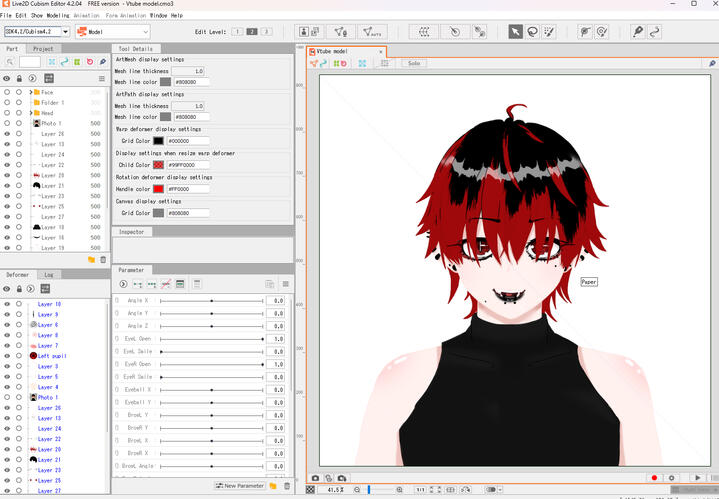Screen dimensions: 719x499
Task: Toggle visibility of Layer 26 in Part panel
Action: (7, 133)
